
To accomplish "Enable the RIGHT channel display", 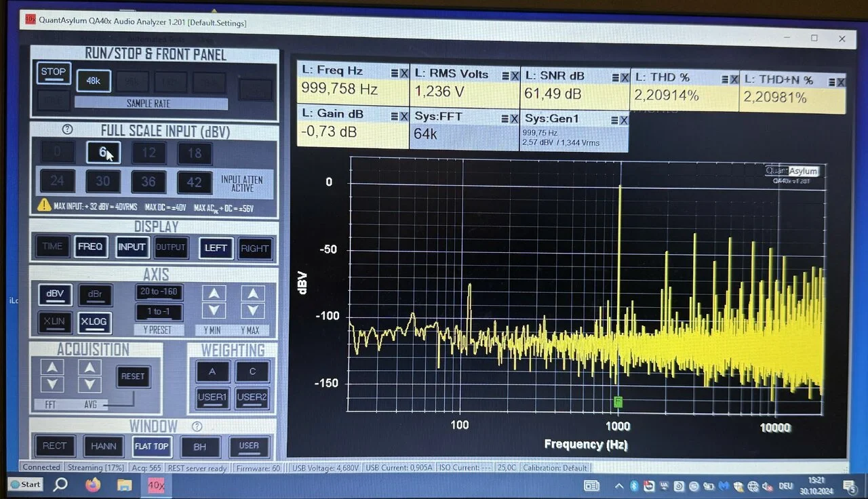I will tap(255, 248).
